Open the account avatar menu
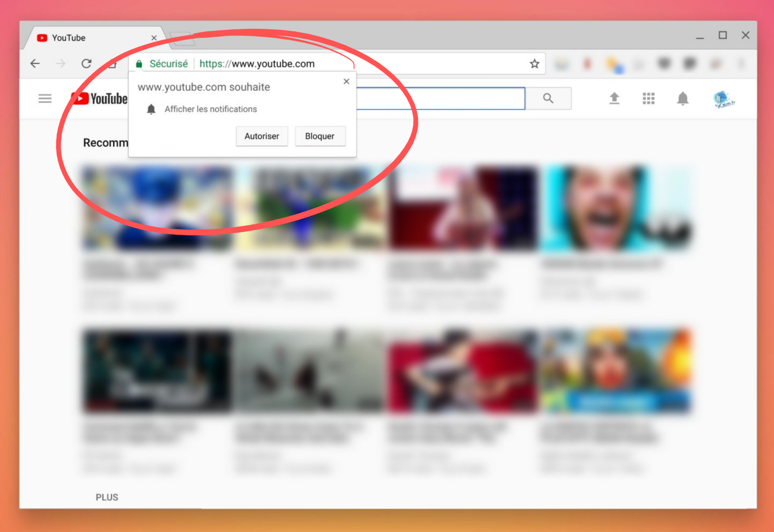This screenshot has height=532, width=774. pyautogui.click(x=724, y=99)
